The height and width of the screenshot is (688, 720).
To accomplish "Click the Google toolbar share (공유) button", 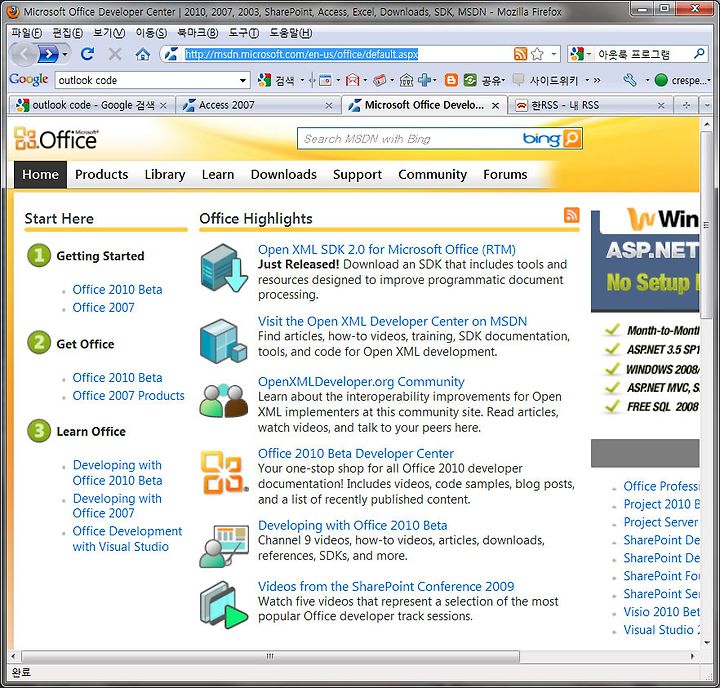I will pyautogui.click(x=483, y=80).
